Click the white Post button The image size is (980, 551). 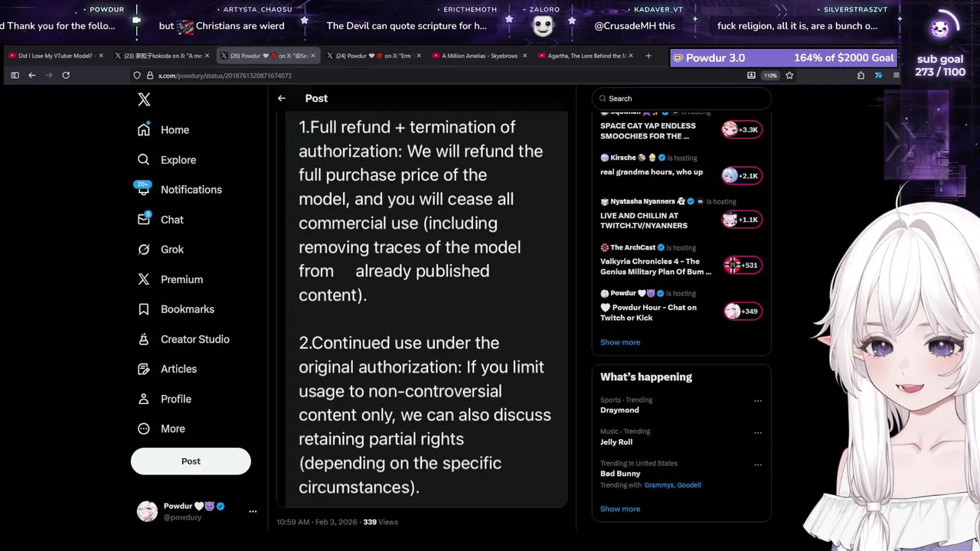click(x=191, y=461)
